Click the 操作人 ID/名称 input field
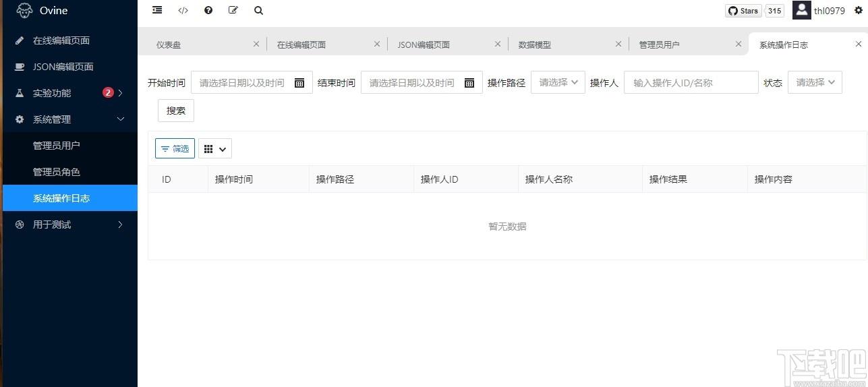This screenshot has height=387, width=868. (x=691, y=82)
